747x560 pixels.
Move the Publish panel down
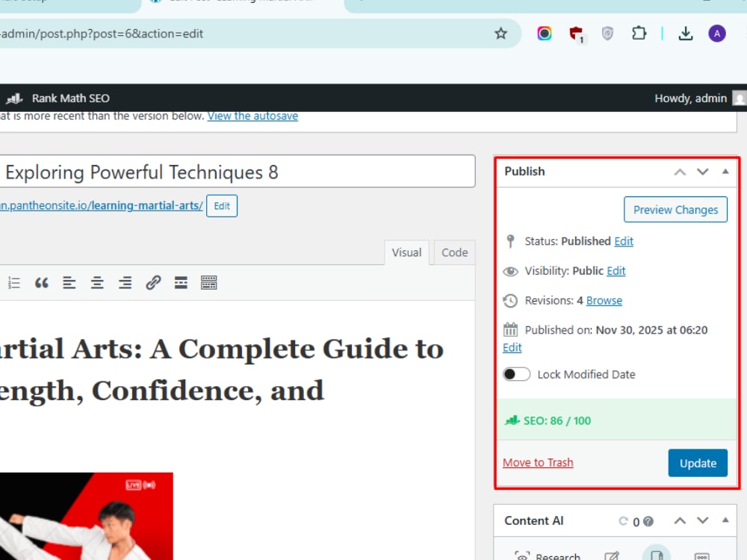[x=703, y=172]
